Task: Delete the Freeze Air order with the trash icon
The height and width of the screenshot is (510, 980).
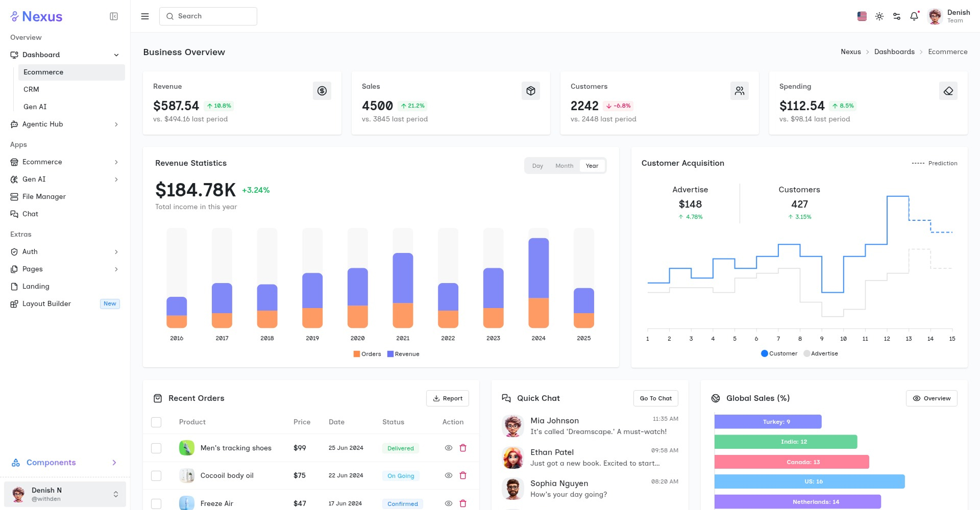Action: tap(463, 503)
